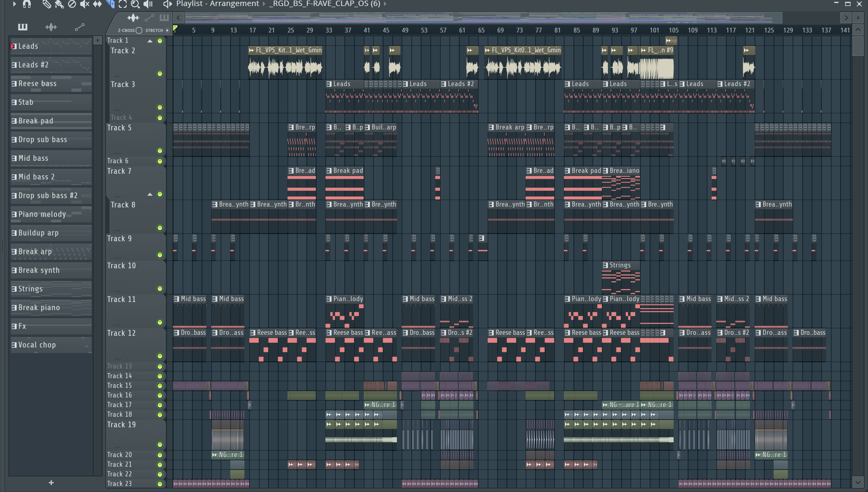Select the Mute tool
The width and height of the screenshot is (868, 492).
click(x=84, y=4)
